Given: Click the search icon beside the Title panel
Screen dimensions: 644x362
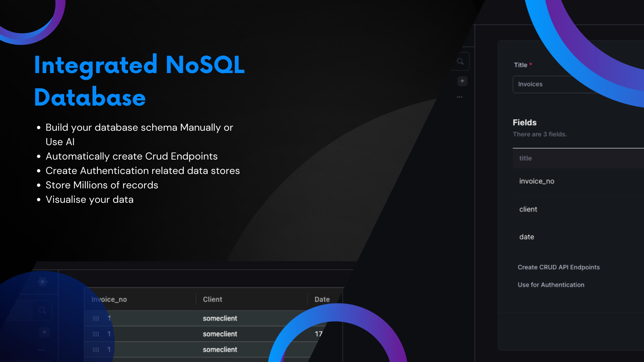Looking at the screenshot, I should pos(460,61).
